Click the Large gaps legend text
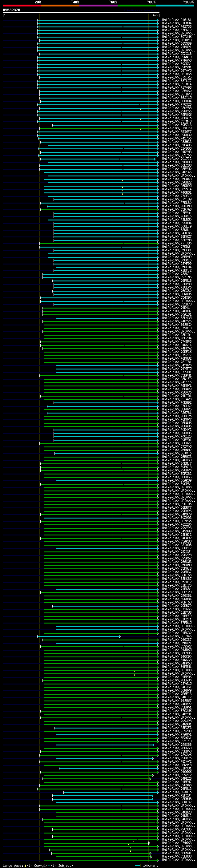 tap(38, 865)
